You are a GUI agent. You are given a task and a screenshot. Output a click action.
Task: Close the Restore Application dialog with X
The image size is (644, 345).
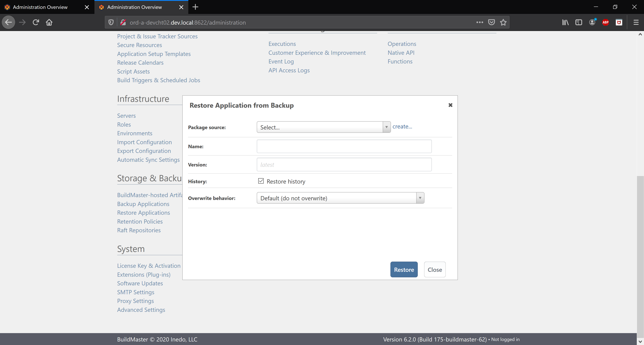coord(450,105)
